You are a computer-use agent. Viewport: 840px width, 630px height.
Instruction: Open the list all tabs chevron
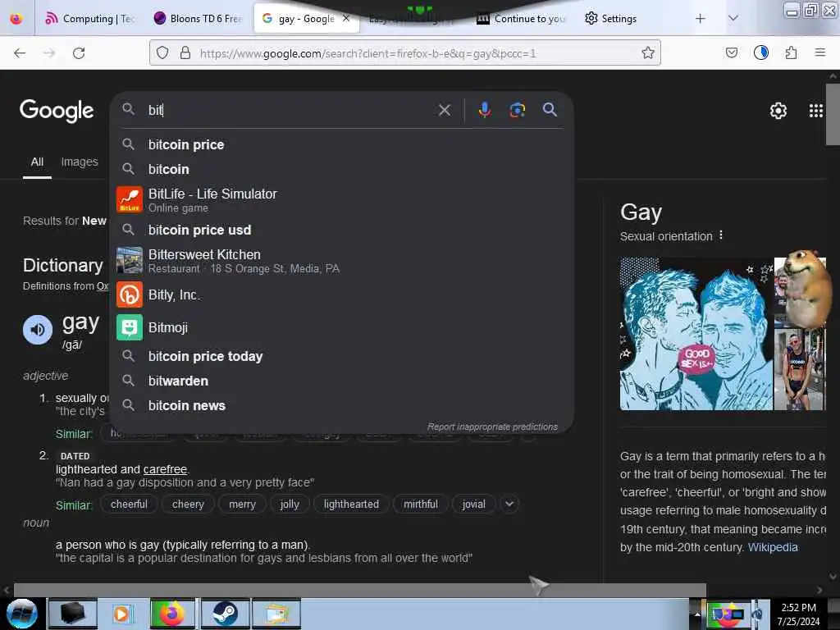(733, 19)
